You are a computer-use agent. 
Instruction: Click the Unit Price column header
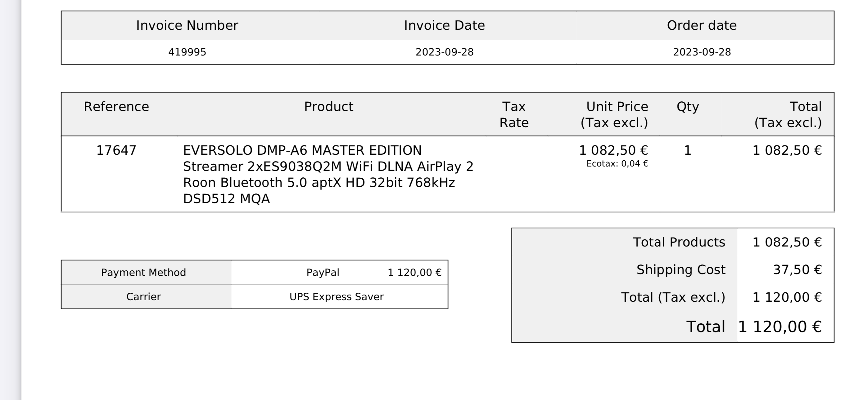614,114
